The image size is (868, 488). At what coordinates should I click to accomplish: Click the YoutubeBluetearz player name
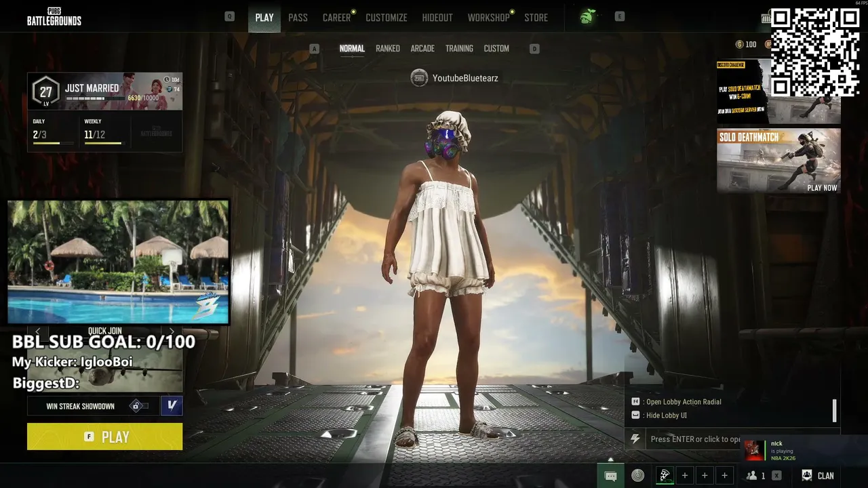coord(465,78)
